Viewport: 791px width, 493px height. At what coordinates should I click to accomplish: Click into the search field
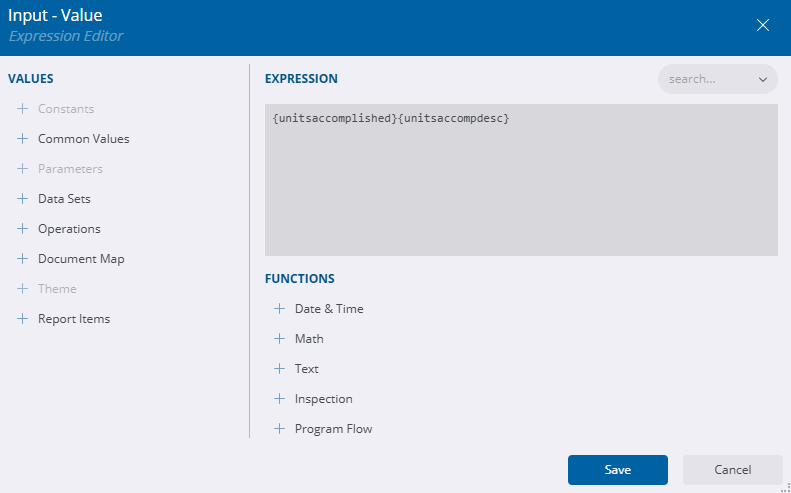[x=705, y=79]
